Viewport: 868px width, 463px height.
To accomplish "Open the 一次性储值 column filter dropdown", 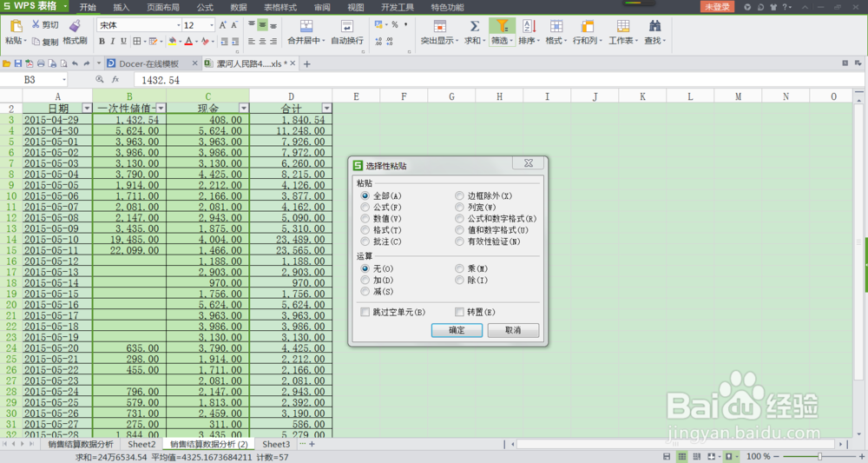I will [161, 108].
